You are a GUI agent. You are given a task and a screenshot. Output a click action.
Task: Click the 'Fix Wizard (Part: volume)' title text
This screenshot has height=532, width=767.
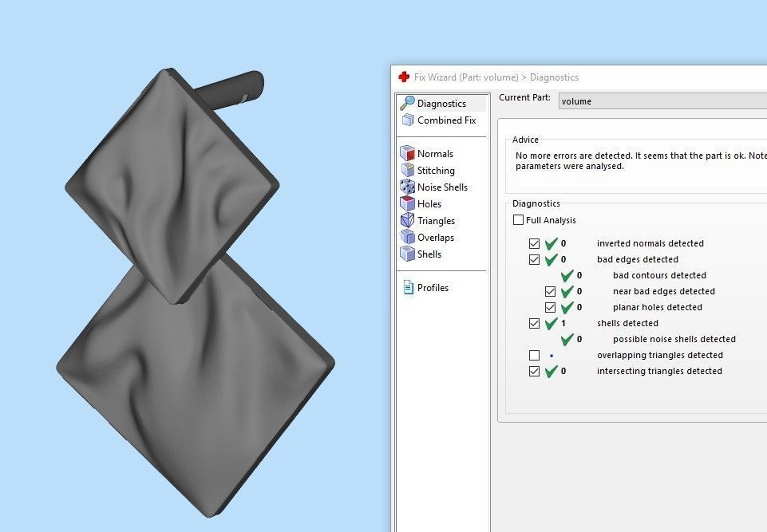point(466,77)
